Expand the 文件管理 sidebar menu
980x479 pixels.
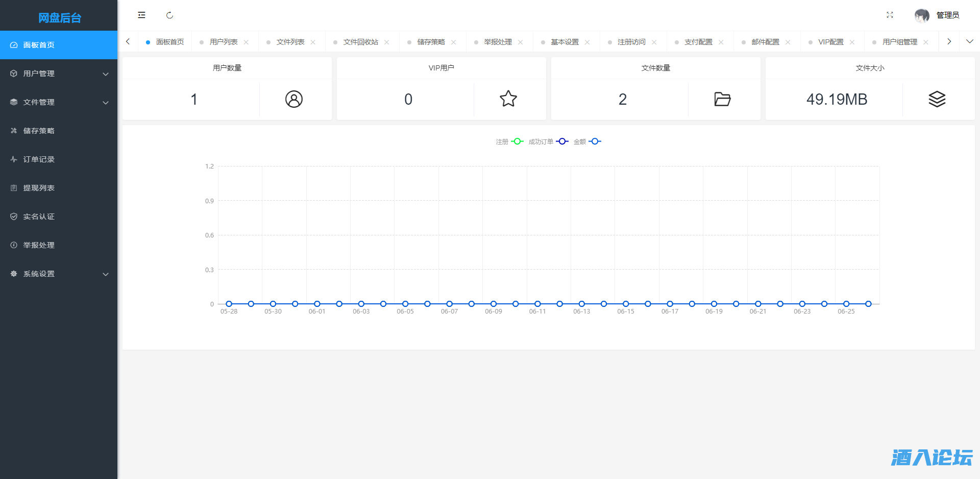coord(59,102)
